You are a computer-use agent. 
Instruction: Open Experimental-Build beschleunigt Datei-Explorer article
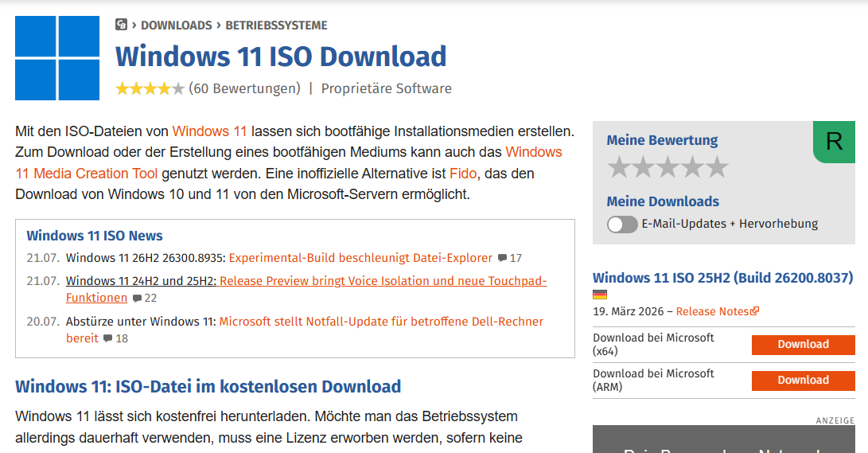coord(360,258)
